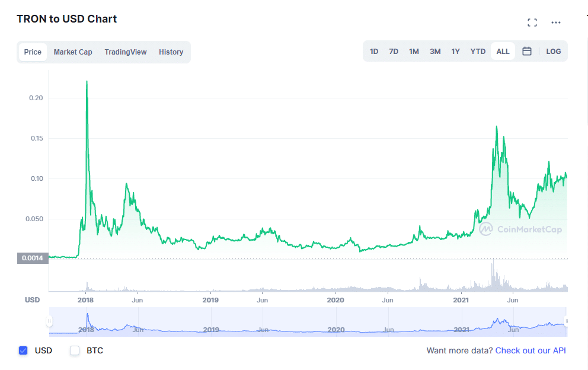Follow the Check out our API link

click(531, 350)
